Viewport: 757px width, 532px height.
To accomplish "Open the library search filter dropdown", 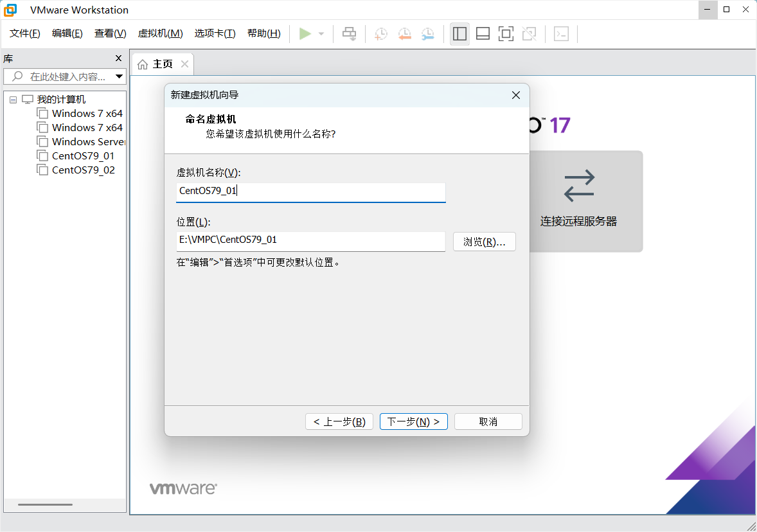I will [120, 76].
